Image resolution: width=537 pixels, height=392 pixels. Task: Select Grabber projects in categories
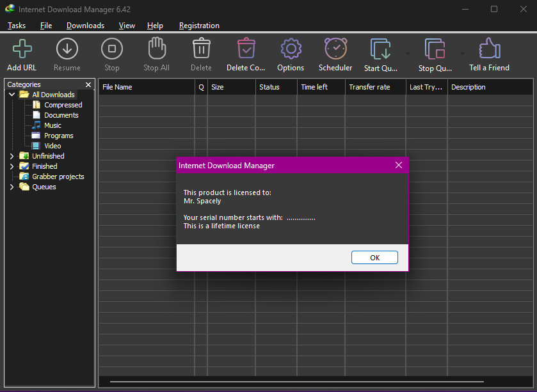point(58,176)
